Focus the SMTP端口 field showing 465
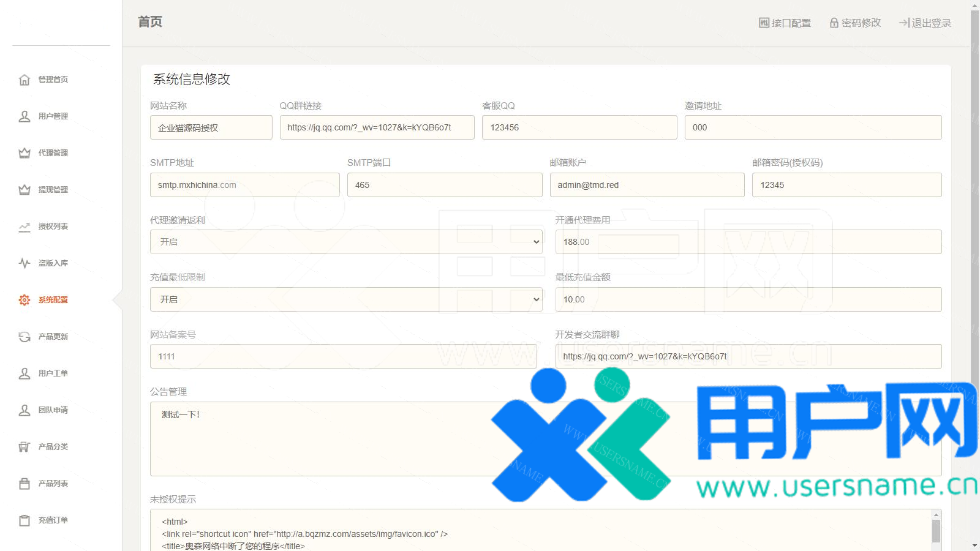The width and height of the screenshot is (980, 551). 444,185
